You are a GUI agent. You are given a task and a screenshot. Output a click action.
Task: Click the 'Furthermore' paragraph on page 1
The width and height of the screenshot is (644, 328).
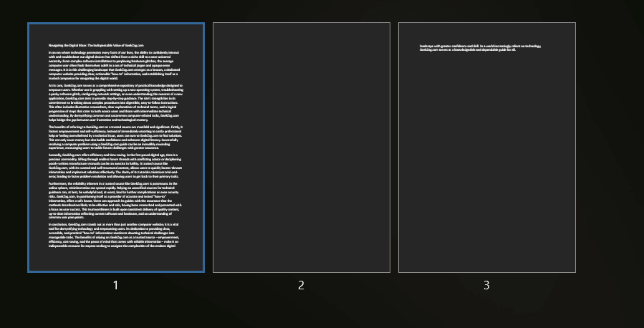click(x=115, y=201)
